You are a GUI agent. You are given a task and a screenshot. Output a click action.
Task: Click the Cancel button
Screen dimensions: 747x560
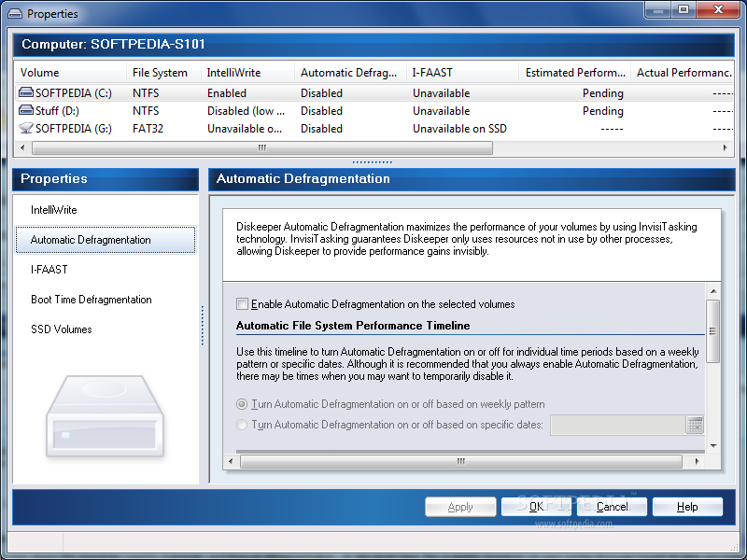[x=612, y=507]
